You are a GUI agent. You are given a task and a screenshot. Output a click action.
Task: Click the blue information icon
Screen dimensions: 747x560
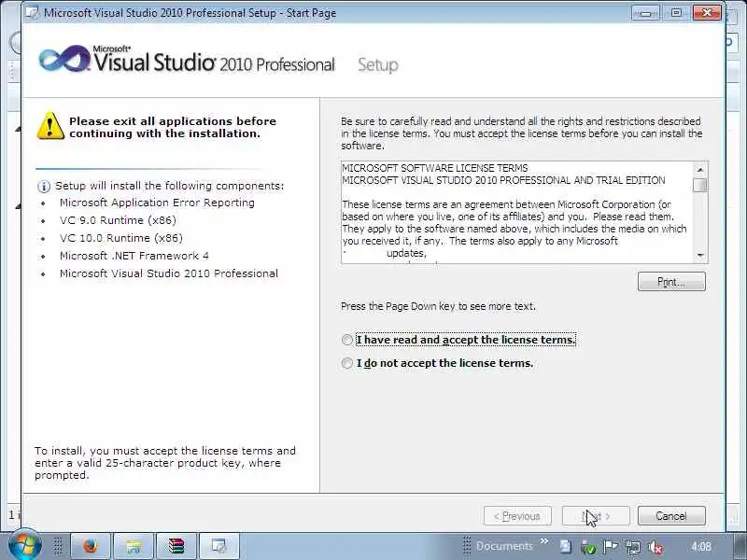(43, 187)
